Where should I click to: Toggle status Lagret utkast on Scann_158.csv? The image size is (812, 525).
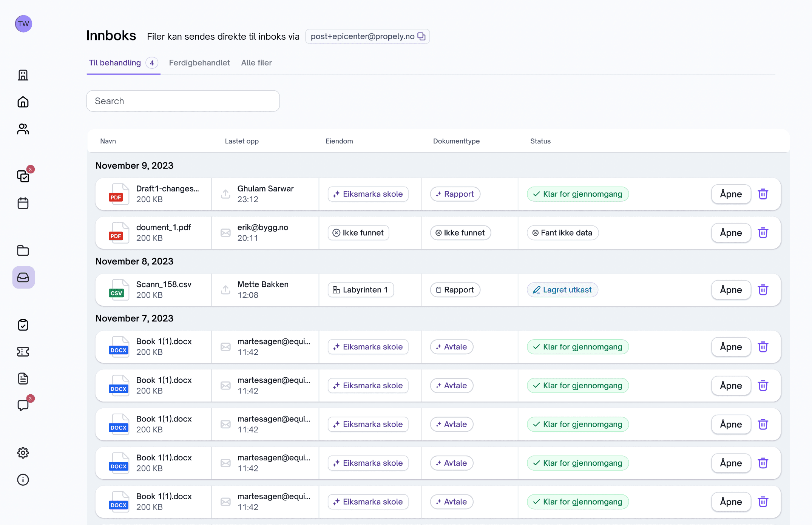(562, 290)
